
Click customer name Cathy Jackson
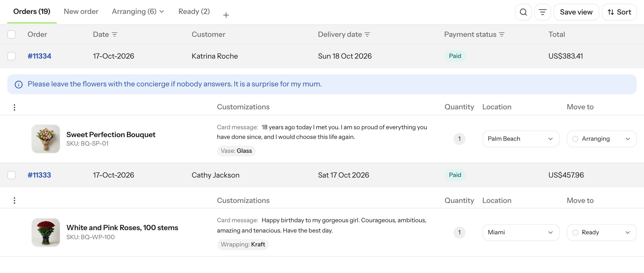[216, 175]
